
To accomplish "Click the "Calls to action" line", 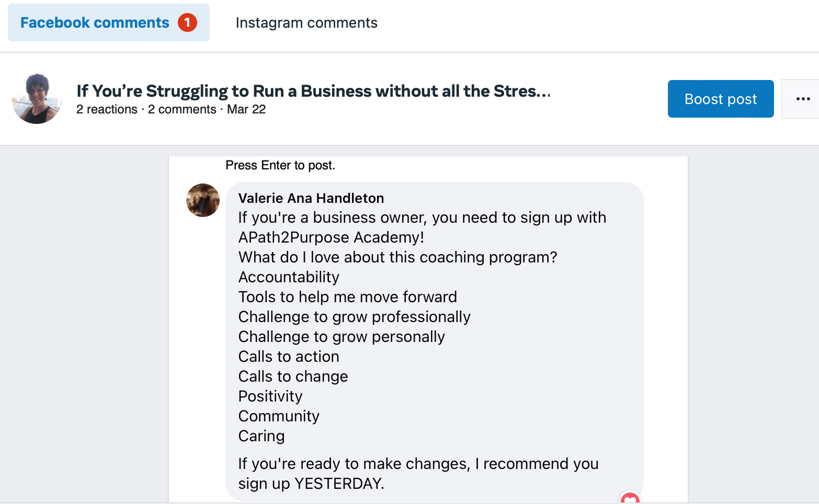I will point(289,357).
